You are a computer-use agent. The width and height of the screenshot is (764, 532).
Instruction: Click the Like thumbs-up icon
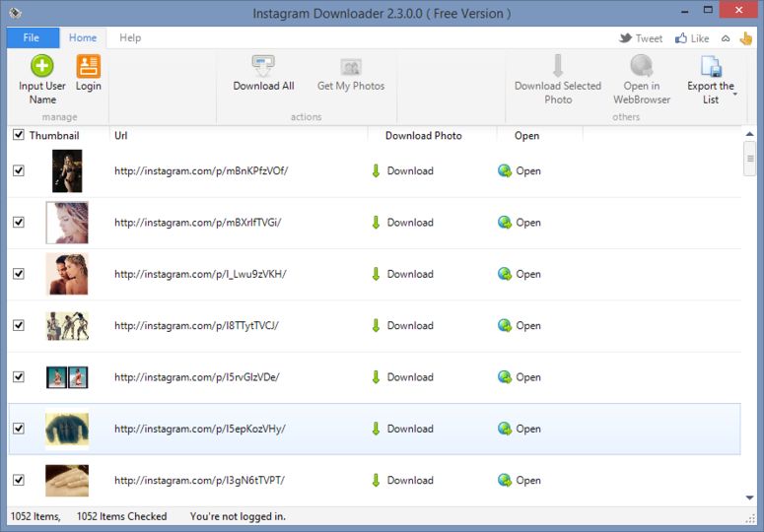point(680,38)
